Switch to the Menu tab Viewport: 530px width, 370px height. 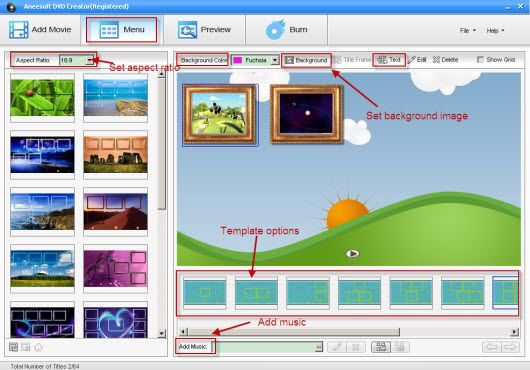click(122, 30)
